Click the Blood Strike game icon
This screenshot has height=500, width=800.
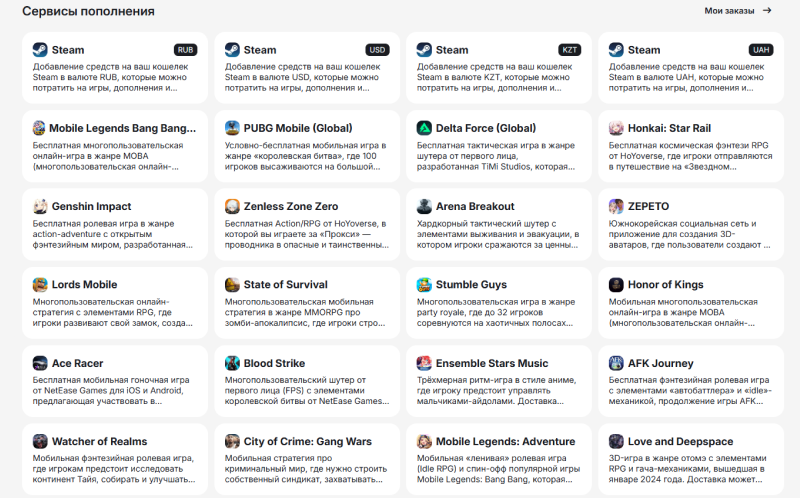[232, 363]
